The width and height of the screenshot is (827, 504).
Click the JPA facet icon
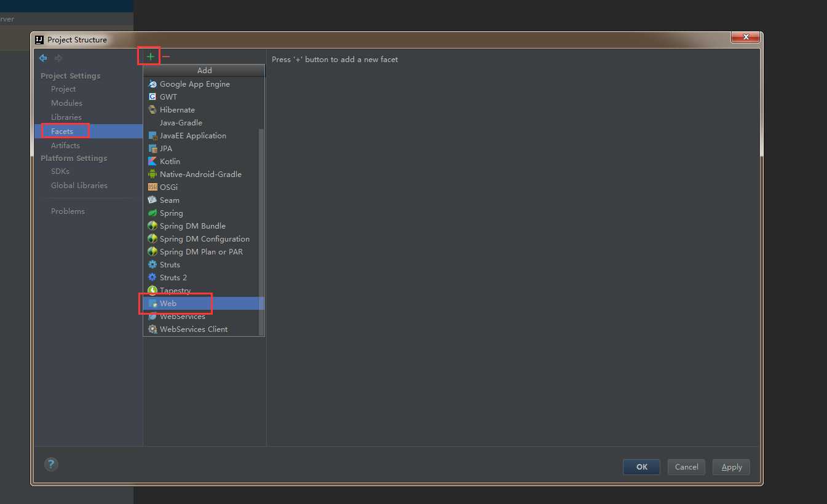[152, 149]
